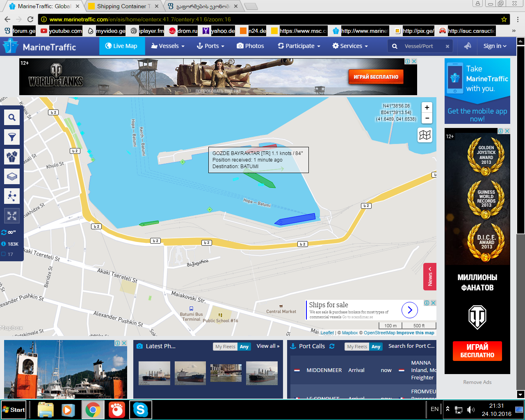Select the blue vessel marker at the quay
The image size is (525, 420).
tap(295, 219)
